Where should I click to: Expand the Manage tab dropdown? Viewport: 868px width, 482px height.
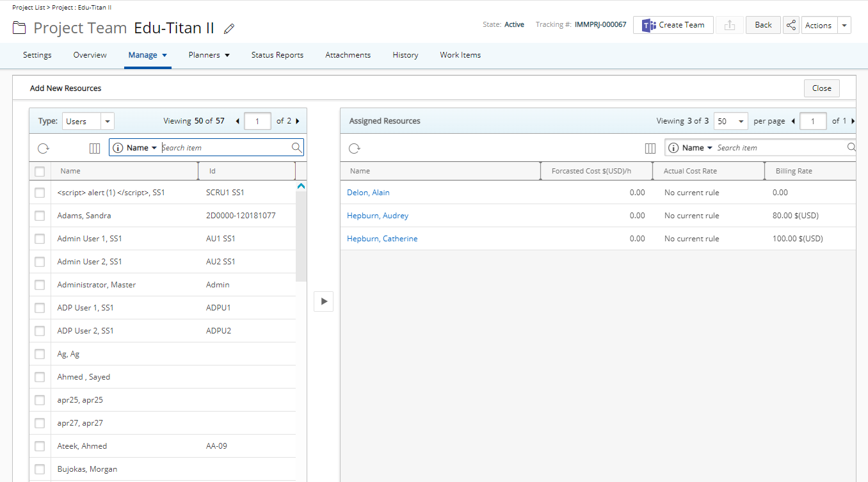click(165, 55)
